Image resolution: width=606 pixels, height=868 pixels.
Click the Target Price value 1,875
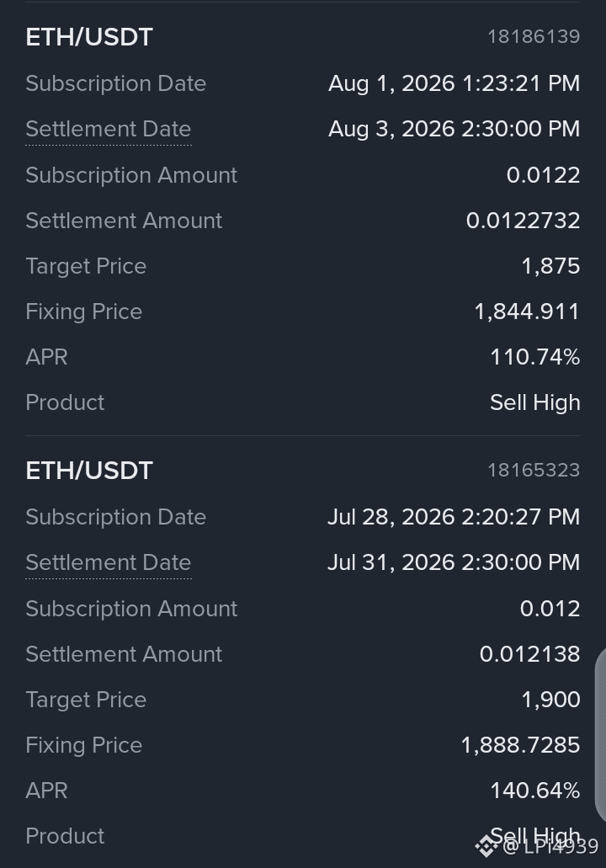click(x=550, y=266)
